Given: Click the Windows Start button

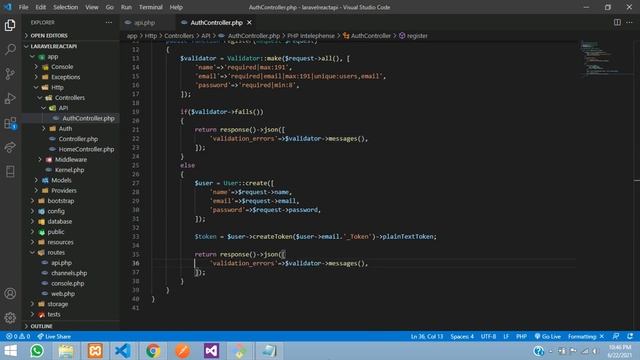Looking at the screenshot, I should click(x=11, y=351).
